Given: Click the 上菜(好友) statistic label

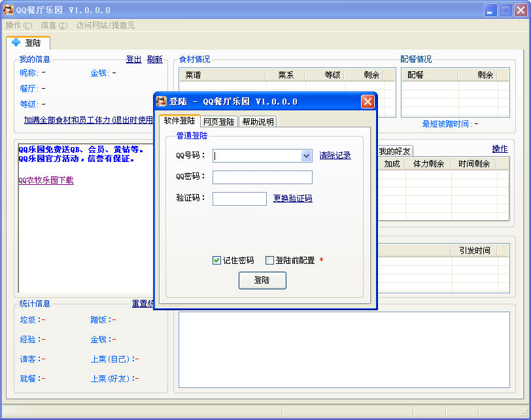Looking at the screenshot, I should pyautogui.click(x=112, y=378).
